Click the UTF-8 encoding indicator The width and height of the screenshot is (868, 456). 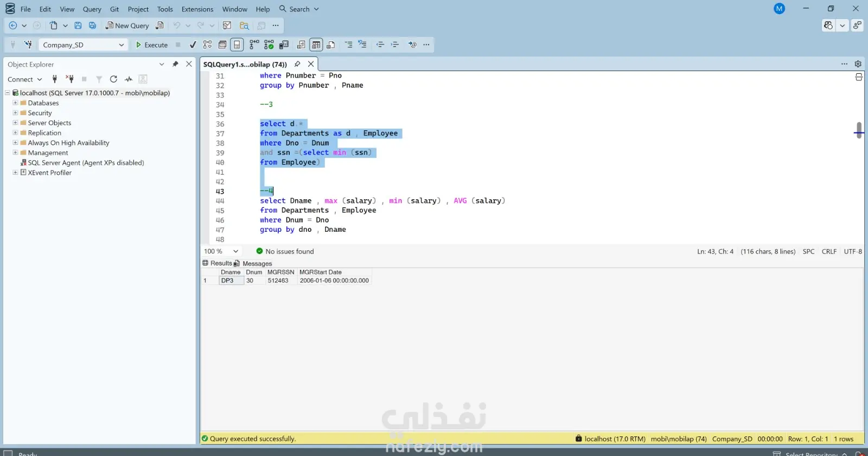(x=853, y=251)
